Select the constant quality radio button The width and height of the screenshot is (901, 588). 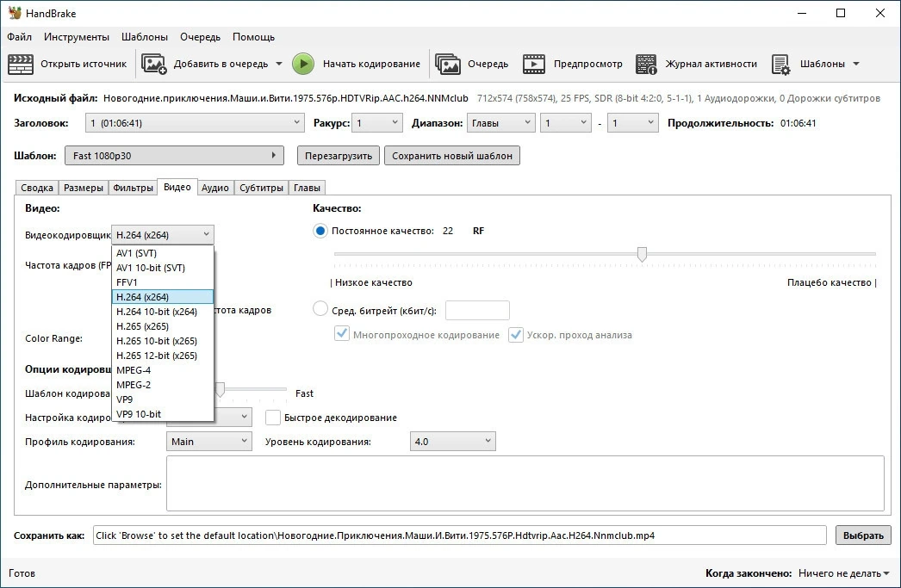[320, 231]
